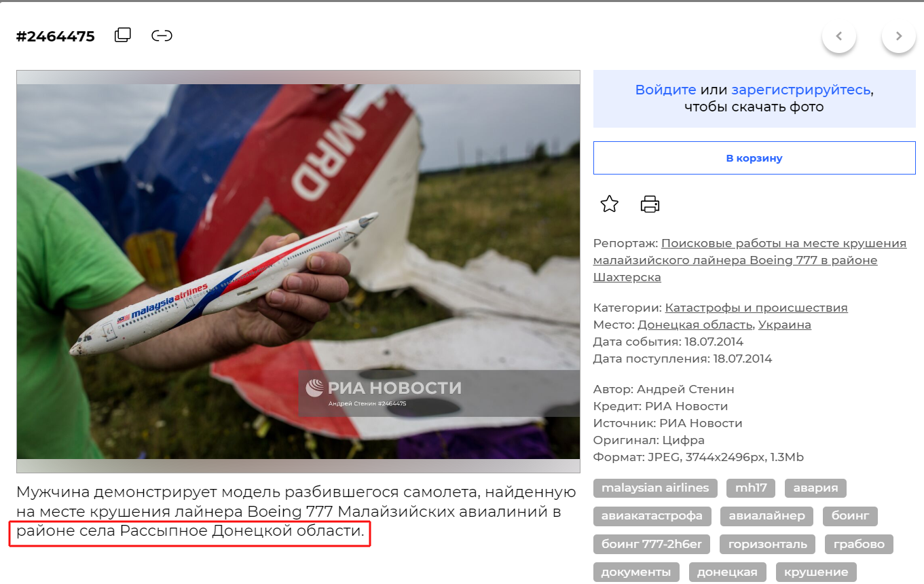Click the mh17 tag
Screen dimensions: 924x584
751,488
